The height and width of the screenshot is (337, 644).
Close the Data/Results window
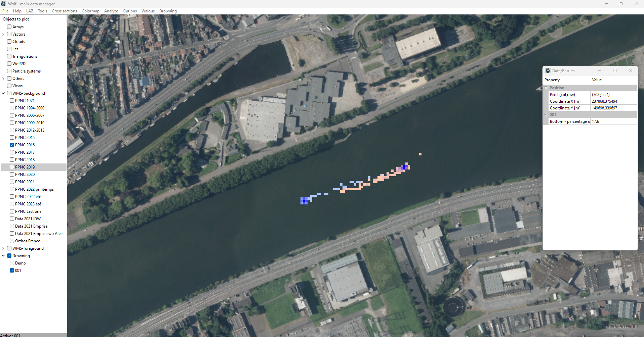click(x=630, y=70)
